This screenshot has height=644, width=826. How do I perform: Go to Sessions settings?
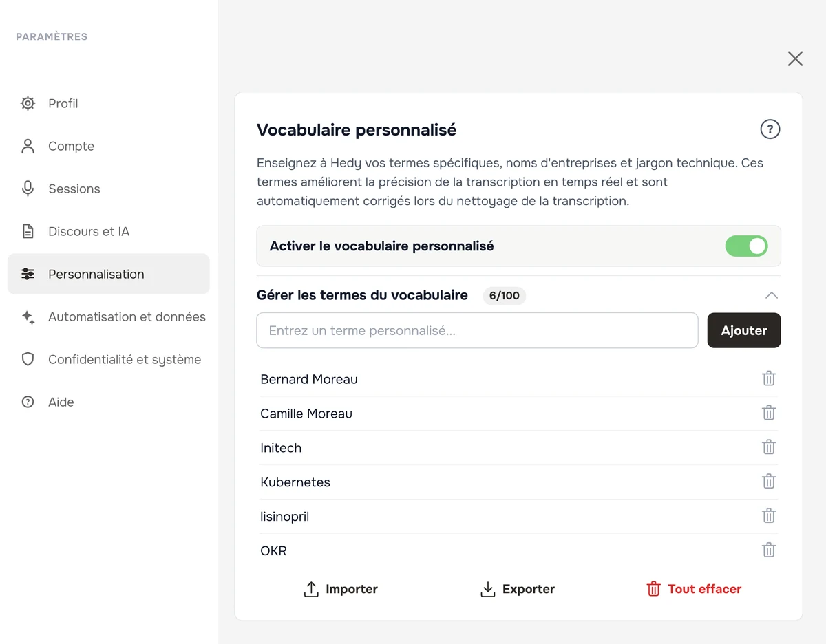click(x=108, y=189)
